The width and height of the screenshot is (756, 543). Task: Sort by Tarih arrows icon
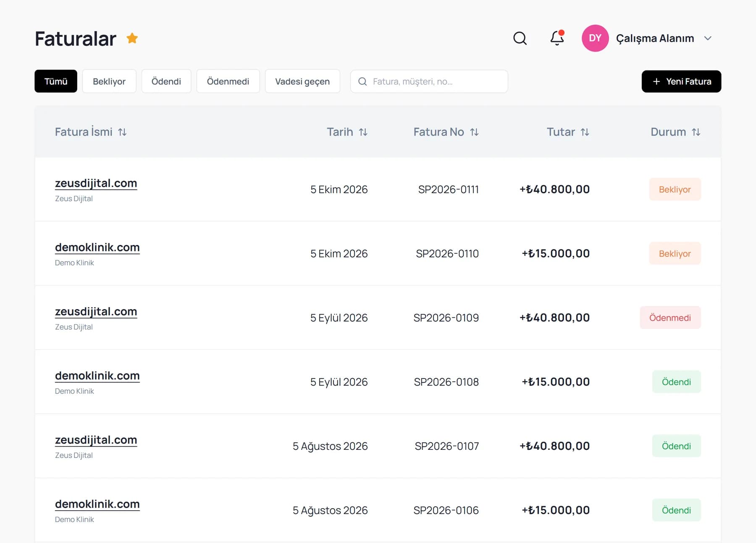363,132
